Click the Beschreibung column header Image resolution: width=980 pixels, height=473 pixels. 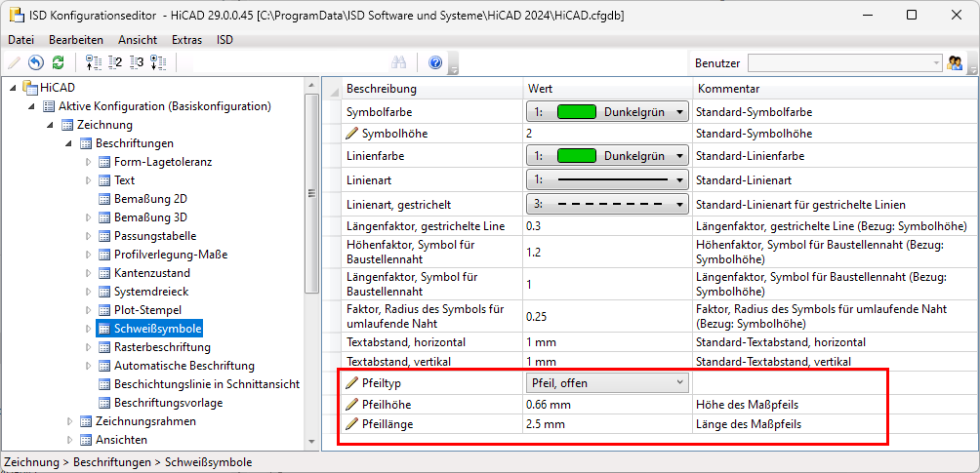click(432, 89)
